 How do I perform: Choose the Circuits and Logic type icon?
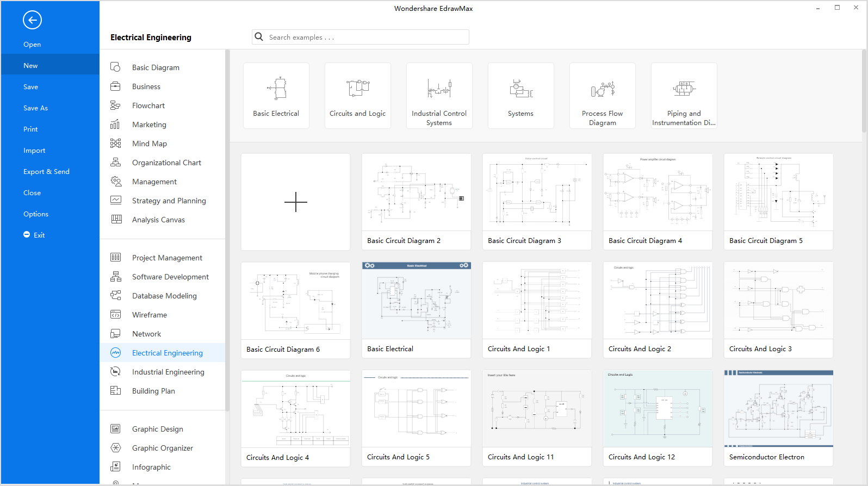[358, 89]
